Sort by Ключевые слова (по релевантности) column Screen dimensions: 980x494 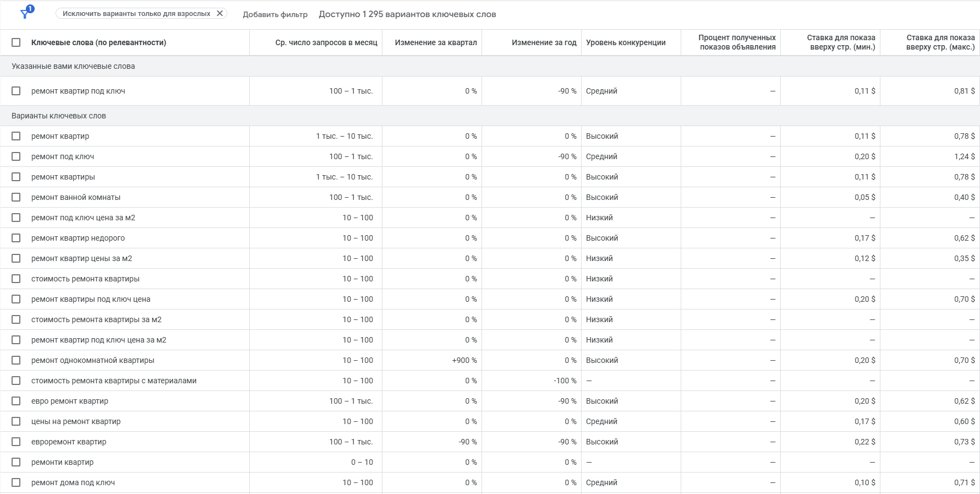tap(98, 42)
